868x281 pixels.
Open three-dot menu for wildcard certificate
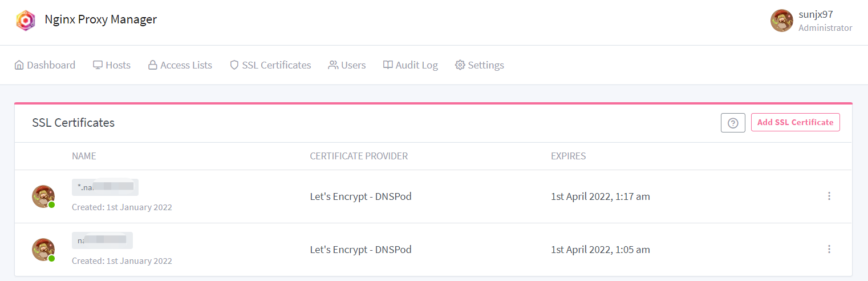click(x=829, y=196)
